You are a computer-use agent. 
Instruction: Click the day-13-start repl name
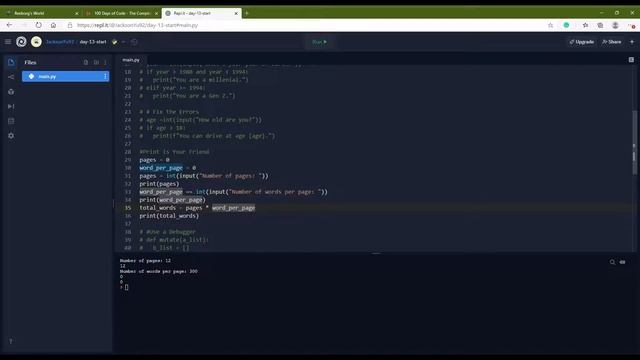coord(93,42)
